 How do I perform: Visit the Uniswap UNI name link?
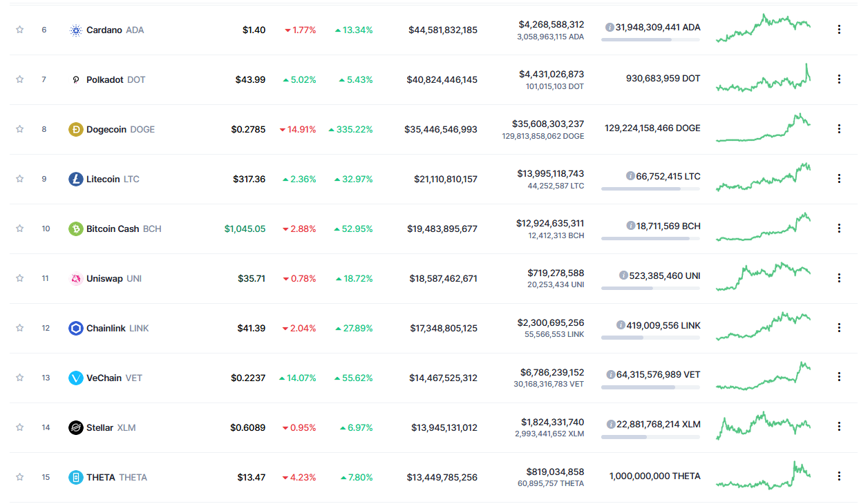pyautogui.click(x=114, y=279)
